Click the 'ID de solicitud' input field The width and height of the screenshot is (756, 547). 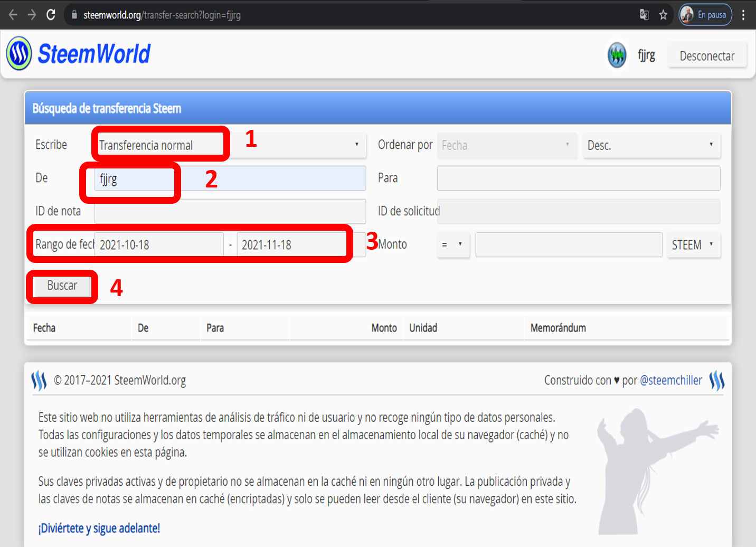click(x=579, y=211)
